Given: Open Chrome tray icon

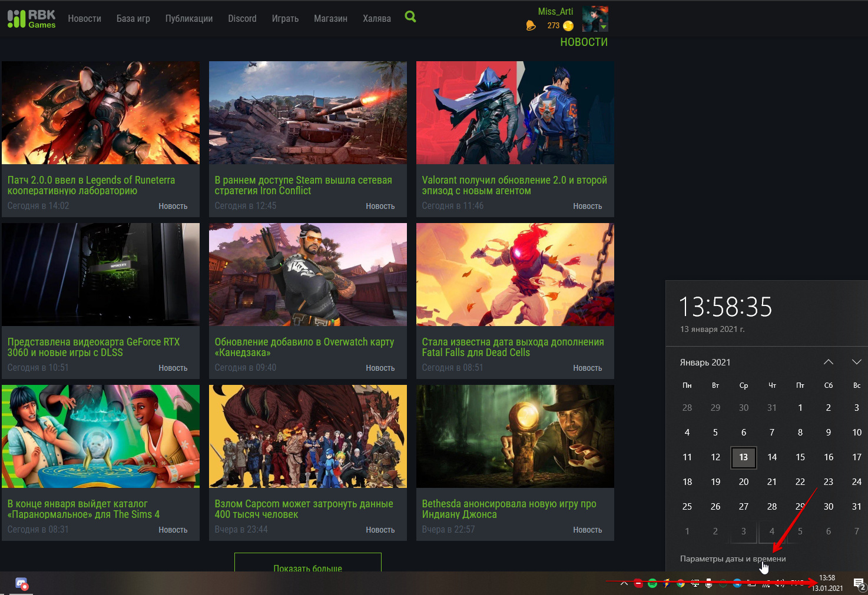Looking at the screenshot, I should tap(681, 583).
